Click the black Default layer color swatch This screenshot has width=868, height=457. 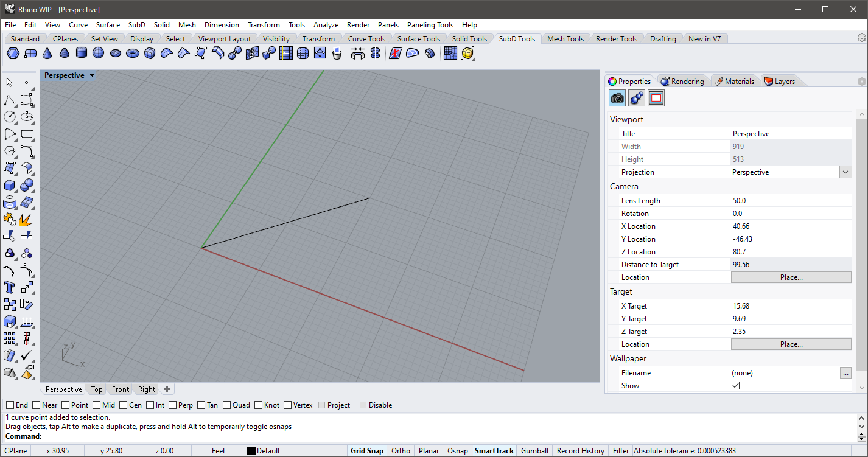251,451
